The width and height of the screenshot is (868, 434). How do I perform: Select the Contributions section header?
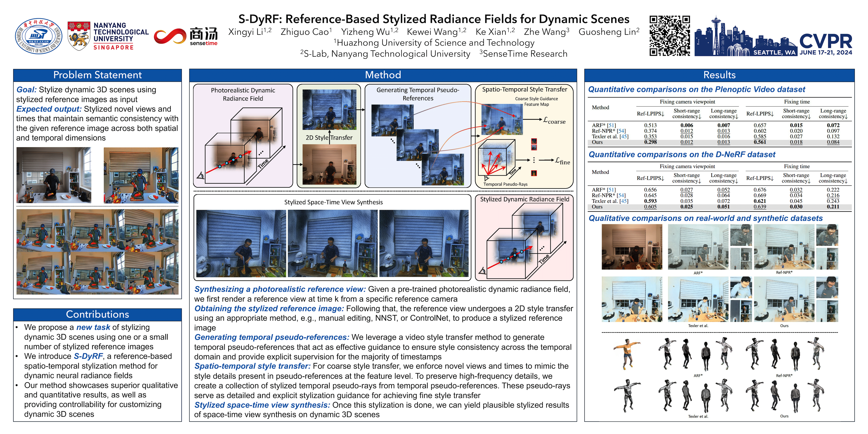pos(97,314)
